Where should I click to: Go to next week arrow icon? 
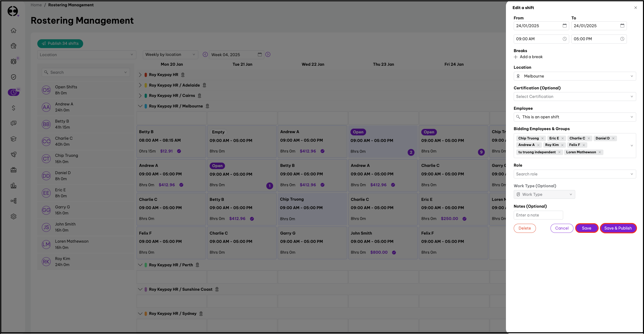268,55
